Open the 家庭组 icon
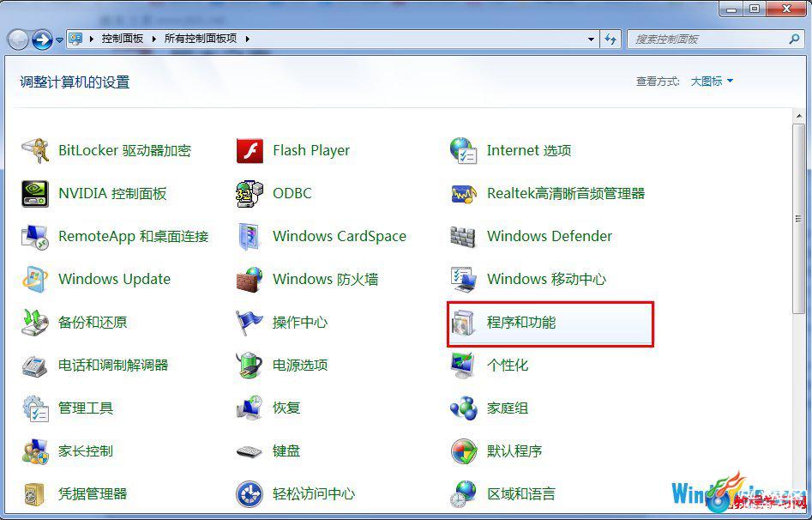This screenshot has width=812, height=520. 464,408
